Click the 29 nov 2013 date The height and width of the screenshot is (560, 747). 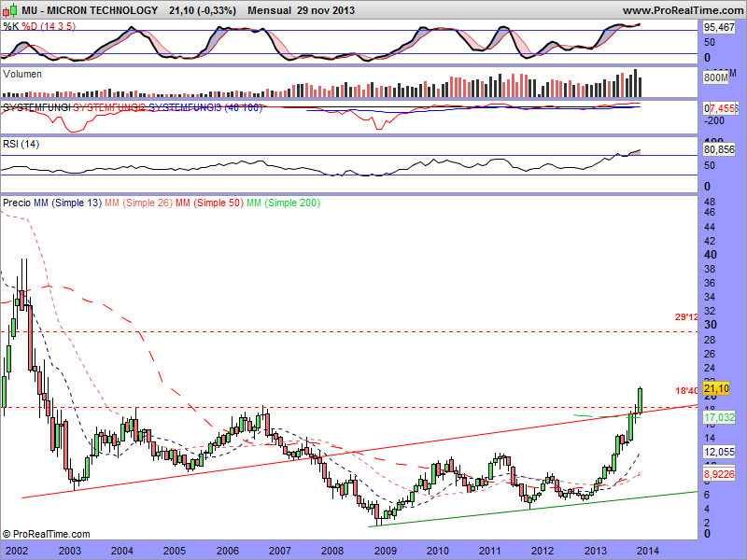point(326,10)
